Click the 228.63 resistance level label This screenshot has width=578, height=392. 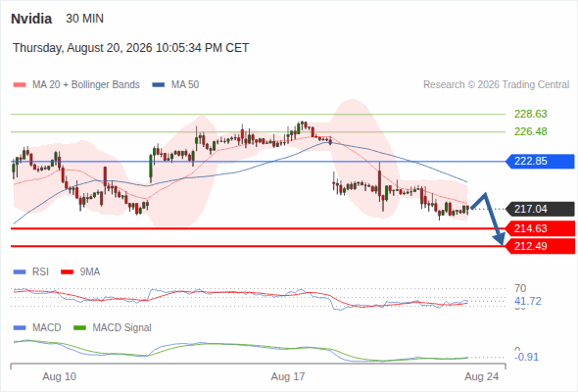coord(530,114)
